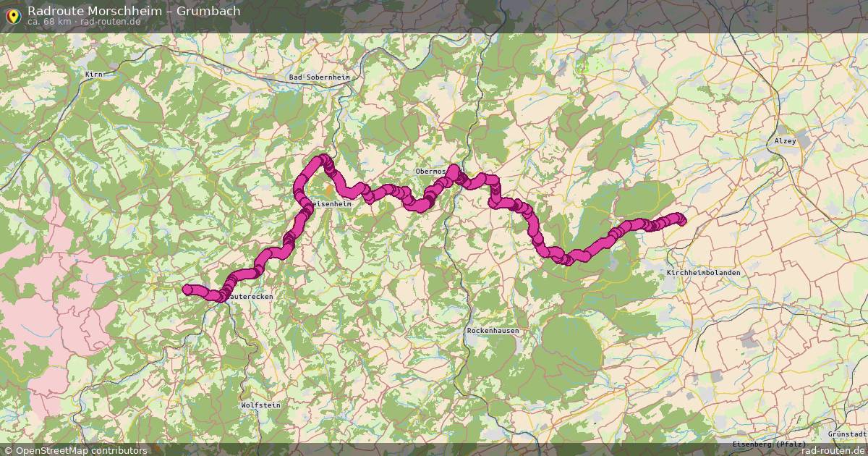This screenshot has height=456, width=868.
Task: Click the Kirn town label
Action: [x=95, y=75]
